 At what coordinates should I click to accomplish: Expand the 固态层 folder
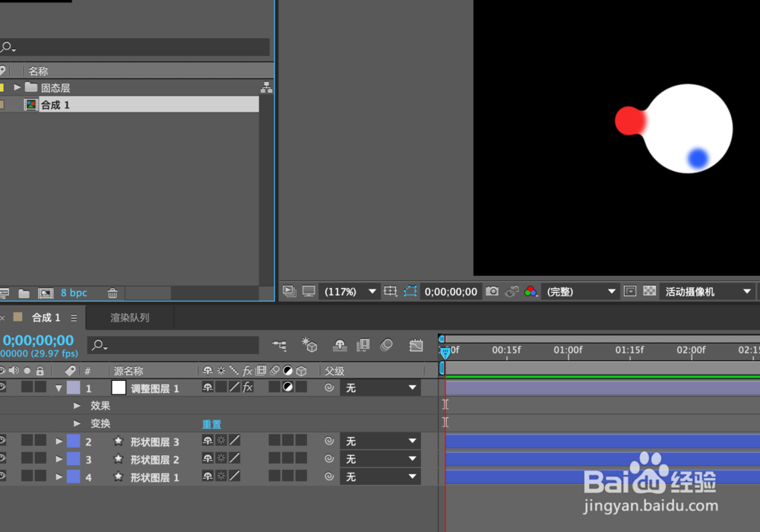click(x=17, y=87)
